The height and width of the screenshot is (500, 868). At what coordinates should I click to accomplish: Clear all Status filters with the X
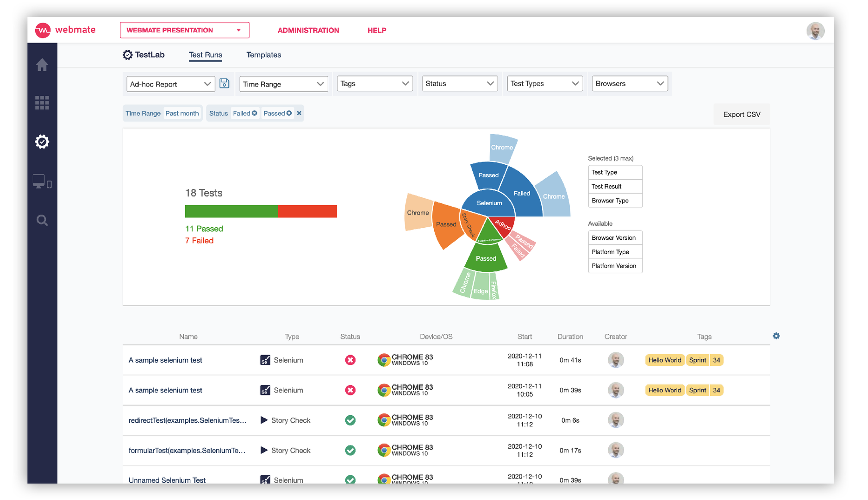299,113
